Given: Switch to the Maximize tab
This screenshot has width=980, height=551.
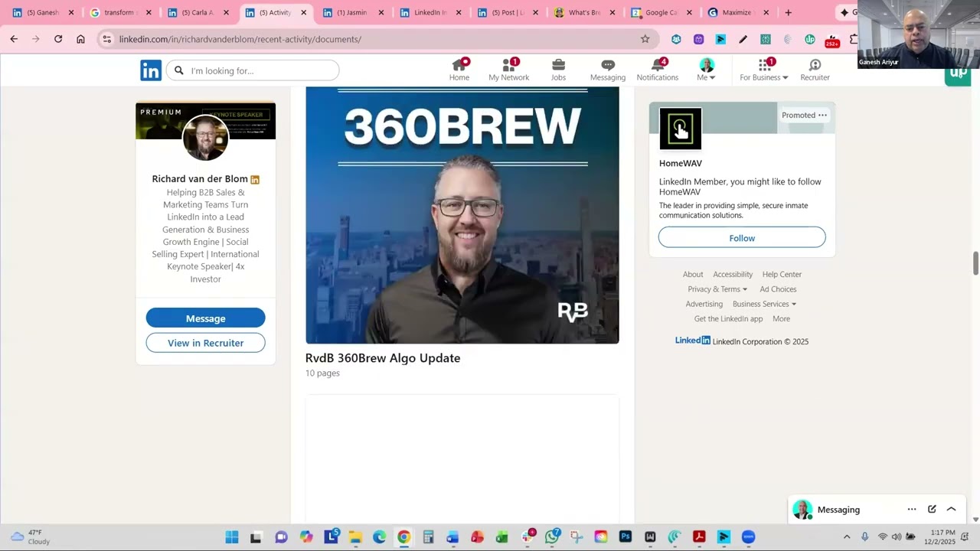Looking at the screenshot, I should click(x=739, y=13).
